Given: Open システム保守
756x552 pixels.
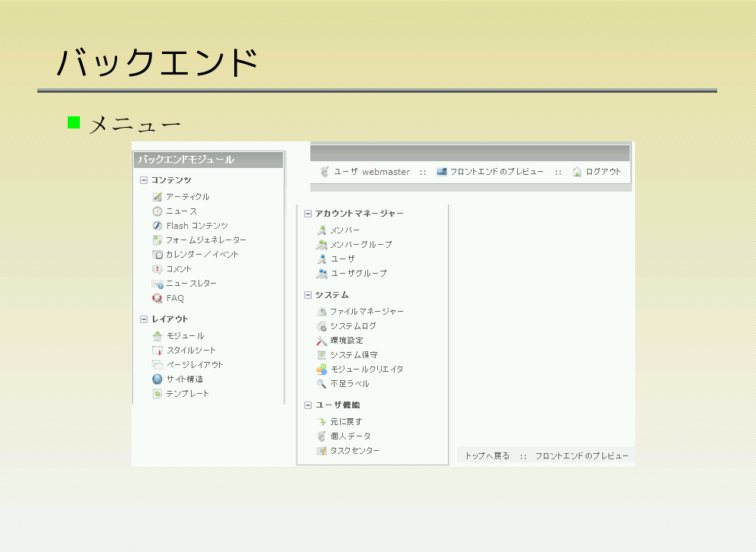Looking at the screenshot, I should point(354,355).
